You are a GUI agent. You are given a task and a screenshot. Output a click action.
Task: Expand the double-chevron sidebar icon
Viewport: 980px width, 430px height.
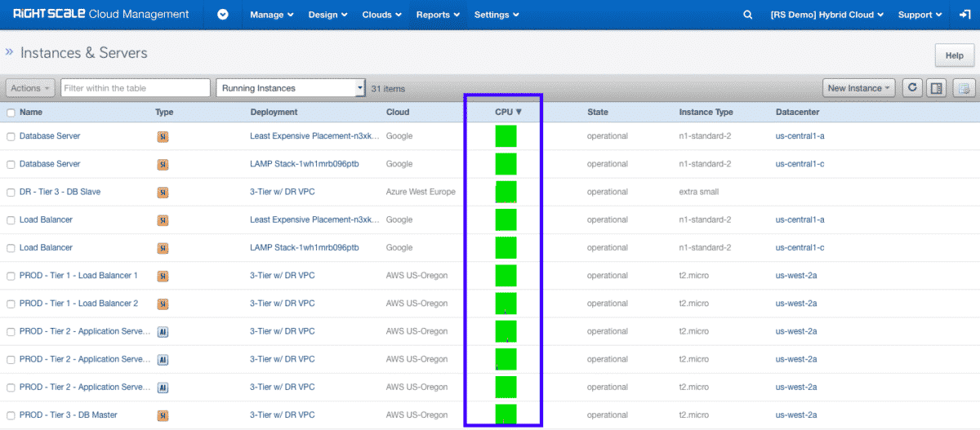pos(10,52)
